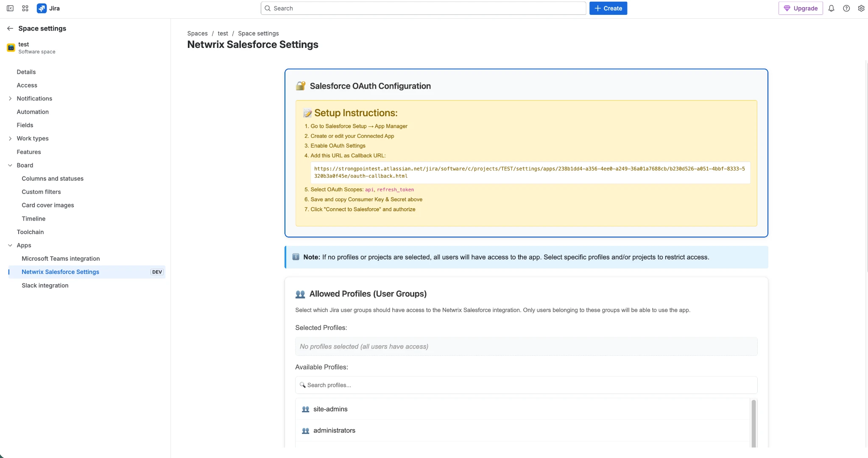
Task: Open the notifications bell
Action: 830,8
